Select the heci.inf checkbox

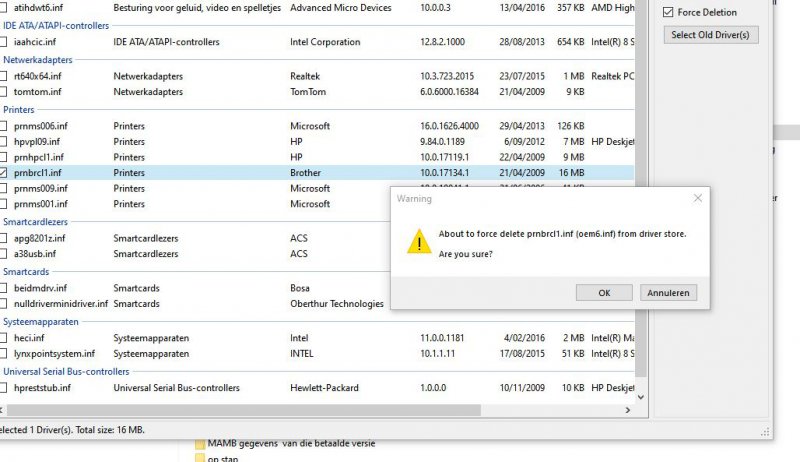pos(5,338)
